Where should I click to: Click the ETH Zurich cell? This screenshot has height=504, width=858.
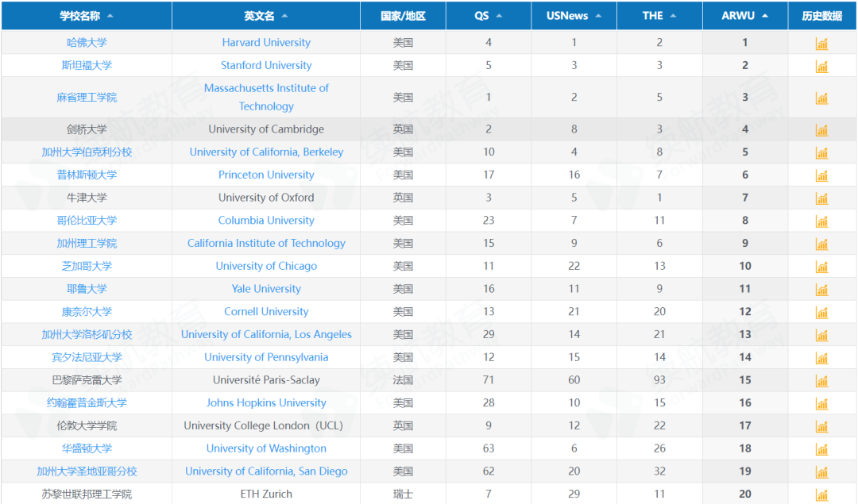coord(266,494)
